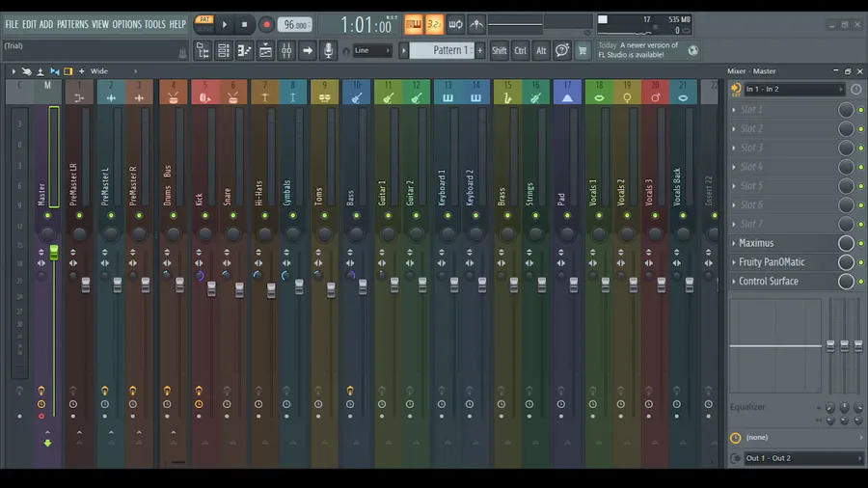The image size is (868, 488).
Task: Click the Drums Bus track icon
Action: [174, 98]
